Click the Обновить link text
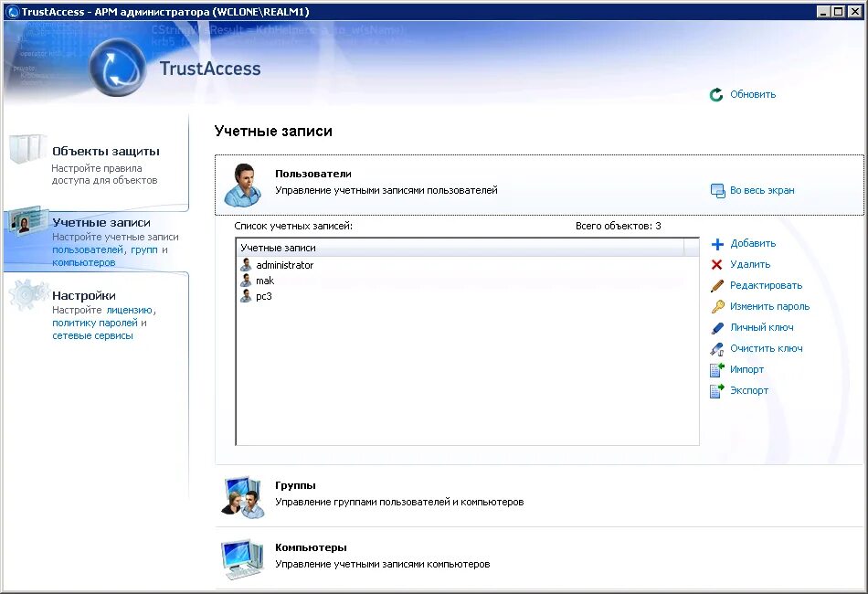This screenshot has width=868, height=594. (753, 95)
